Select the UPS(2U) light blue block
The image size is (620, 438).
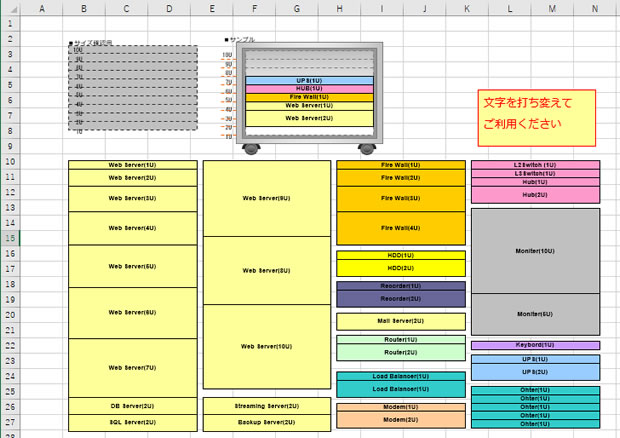point(535,371)
